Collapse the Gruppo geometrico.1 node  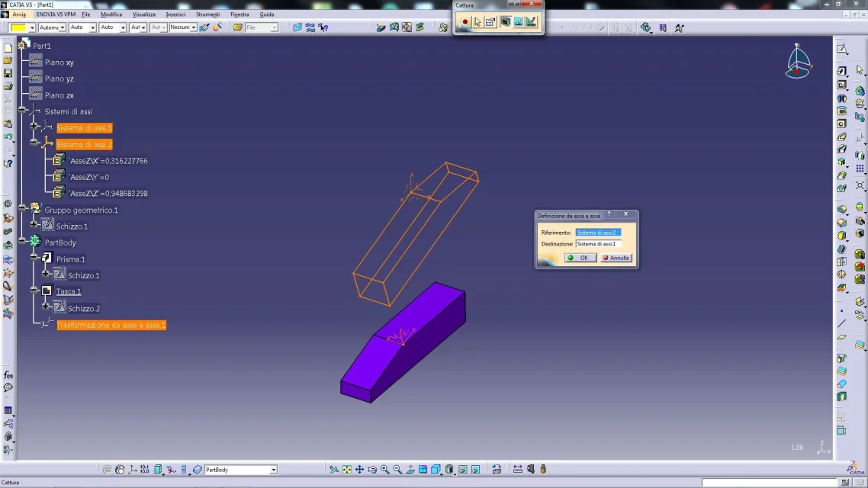[22, 208]
